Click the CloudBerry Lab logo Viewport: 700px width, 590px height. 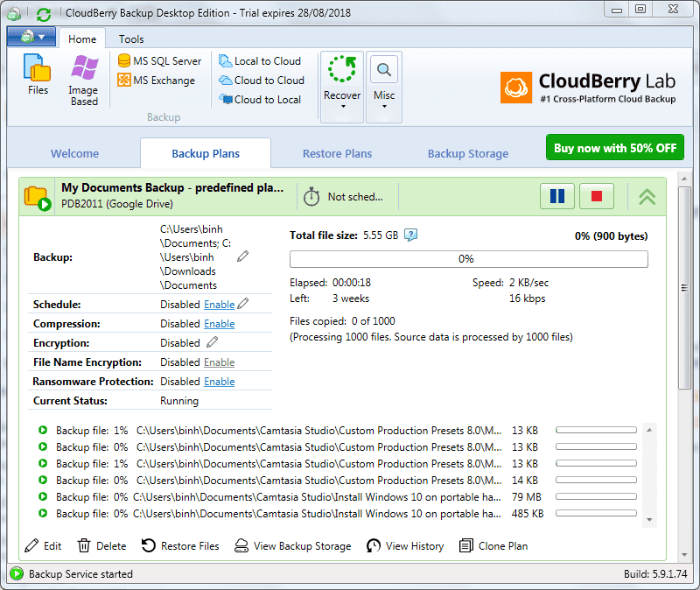click(587, 88)
